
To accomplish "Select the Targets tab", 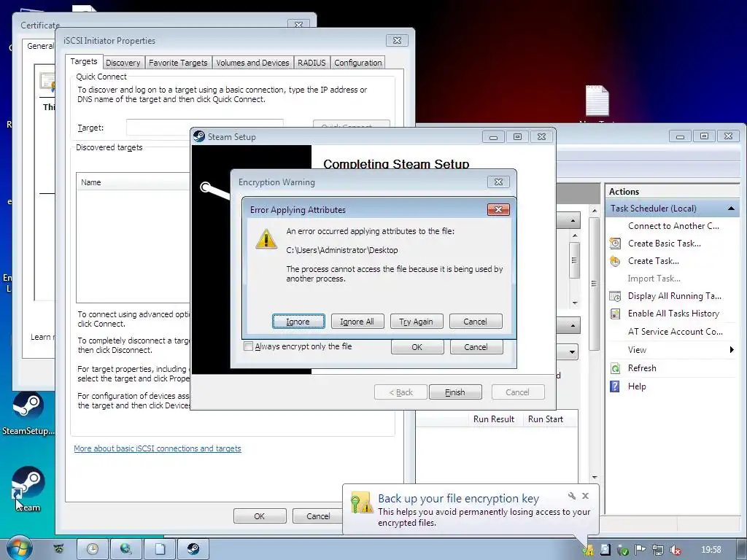I will tap(84, 61).
